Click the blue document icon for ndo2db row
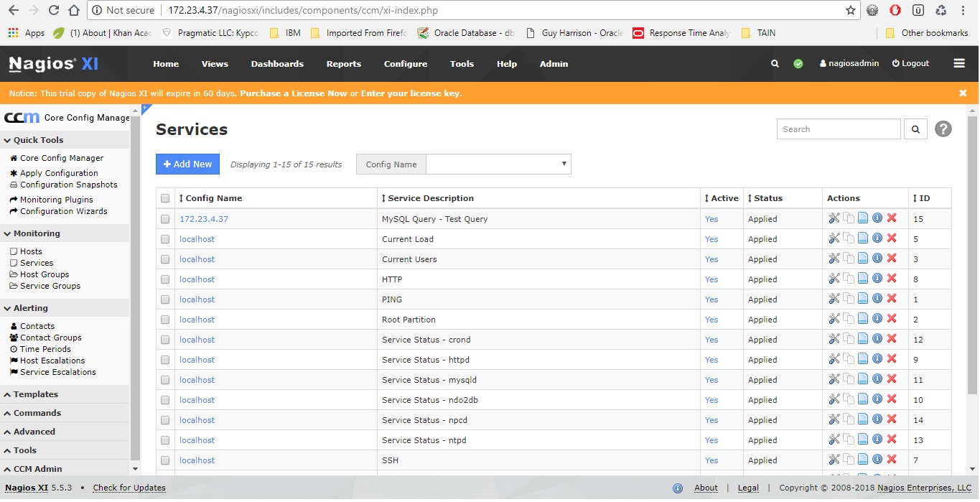The height and width of the screenshot is (502, 980). [863, 399]
